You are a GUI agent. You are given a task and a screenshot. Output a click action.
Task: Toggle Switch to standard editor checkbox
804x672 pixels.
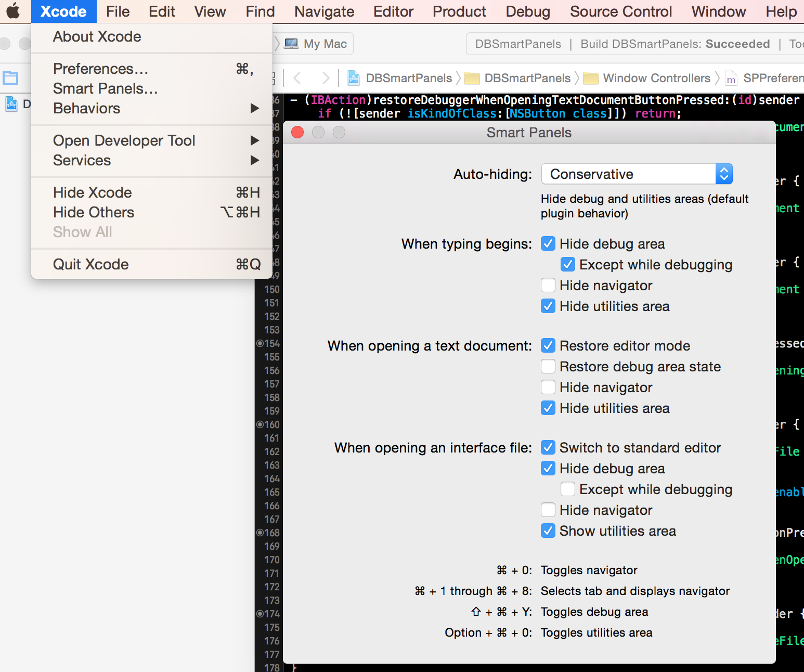click(548, 447)
